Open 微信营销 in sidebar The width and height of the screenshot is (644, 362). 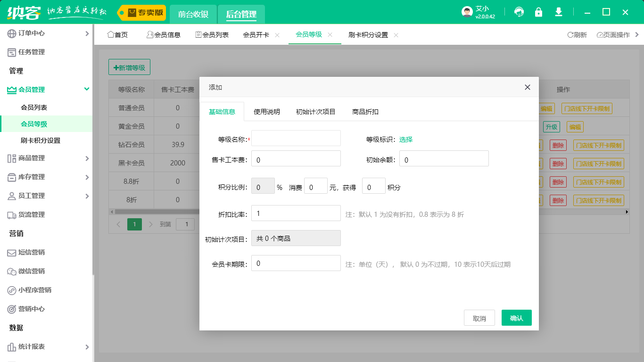(31, 271)
